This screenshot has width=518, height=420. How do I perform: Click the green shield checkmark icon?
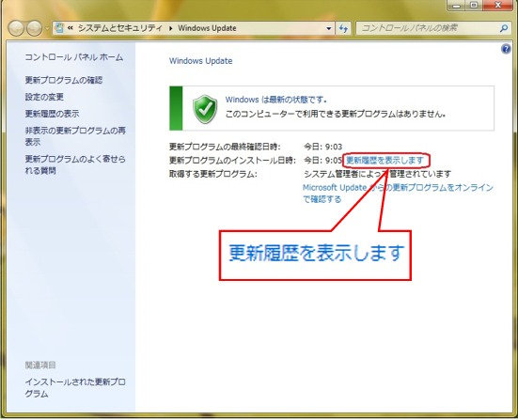pyautogui.click(x=205, y=109)
